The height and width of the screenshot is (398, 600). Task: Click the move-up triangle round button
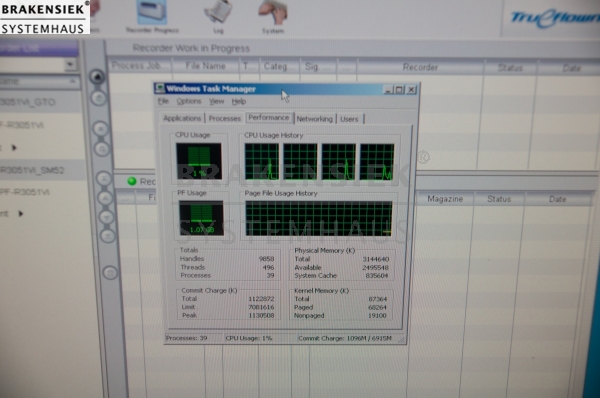tap(105, 198)
